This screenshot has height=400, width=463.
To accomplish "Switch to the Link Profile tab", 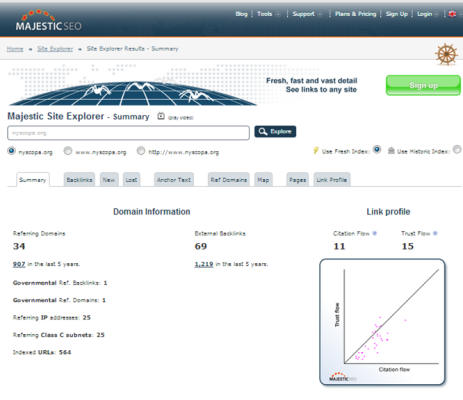I will (x=332, y=180).
